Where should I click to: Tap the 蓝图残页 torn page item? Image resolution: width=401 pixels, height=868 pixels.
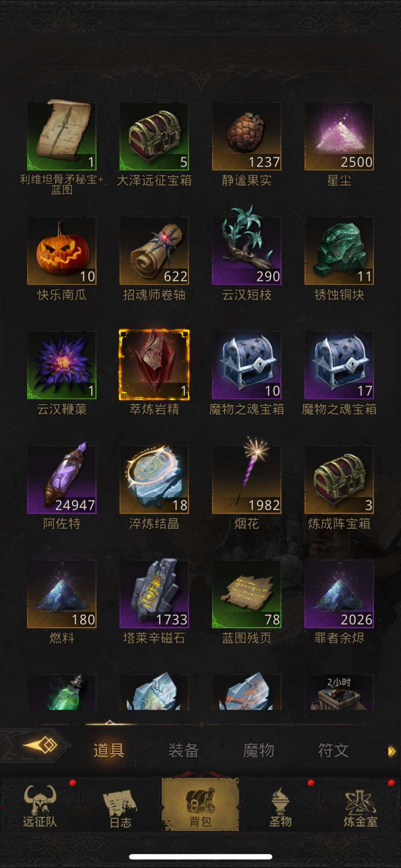(247, 594)
